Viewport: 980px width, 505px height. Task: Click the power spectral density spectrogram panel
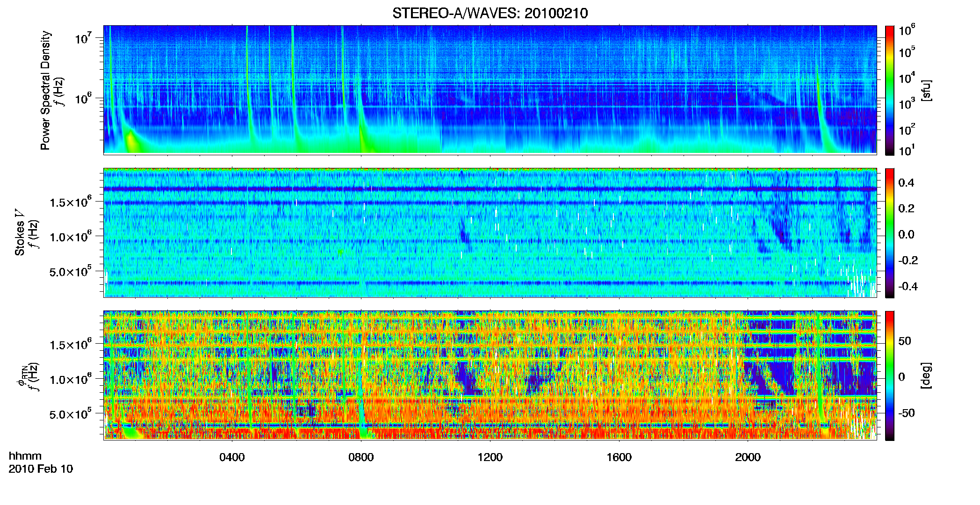click(490, 90)
